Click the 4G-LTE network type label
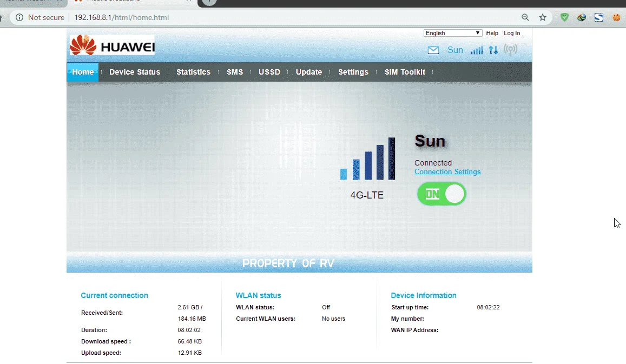This screenshot has height=364, width=626. click(367, 195)
